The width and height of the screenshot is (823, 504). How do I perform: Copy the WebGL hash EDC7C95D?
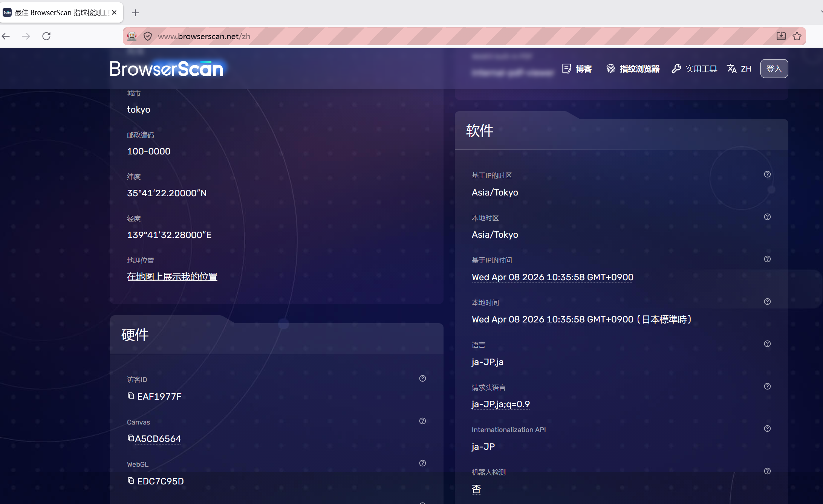point(131,481)
